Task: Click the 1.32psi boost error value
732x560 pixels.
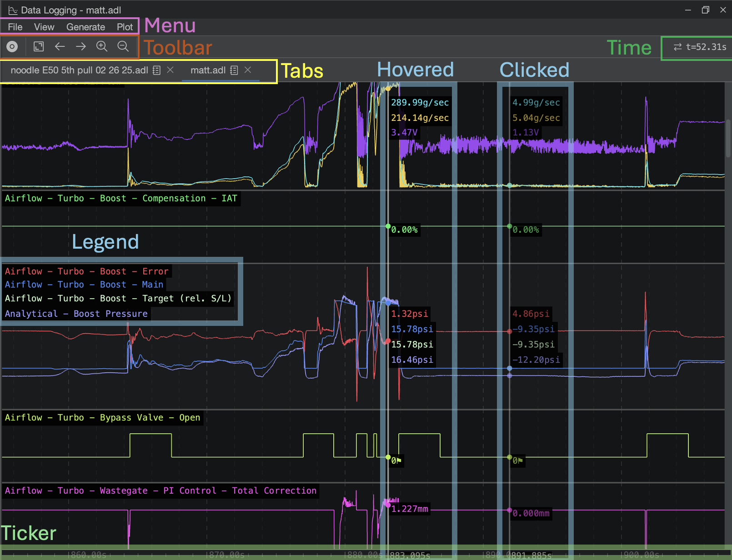Action: click(409, 314)
